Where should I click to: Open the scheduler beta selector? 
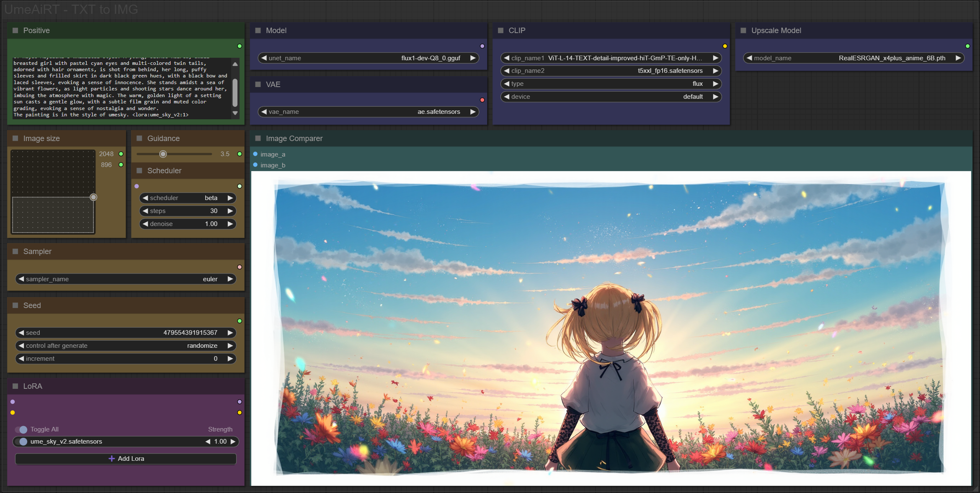(187, 198)
